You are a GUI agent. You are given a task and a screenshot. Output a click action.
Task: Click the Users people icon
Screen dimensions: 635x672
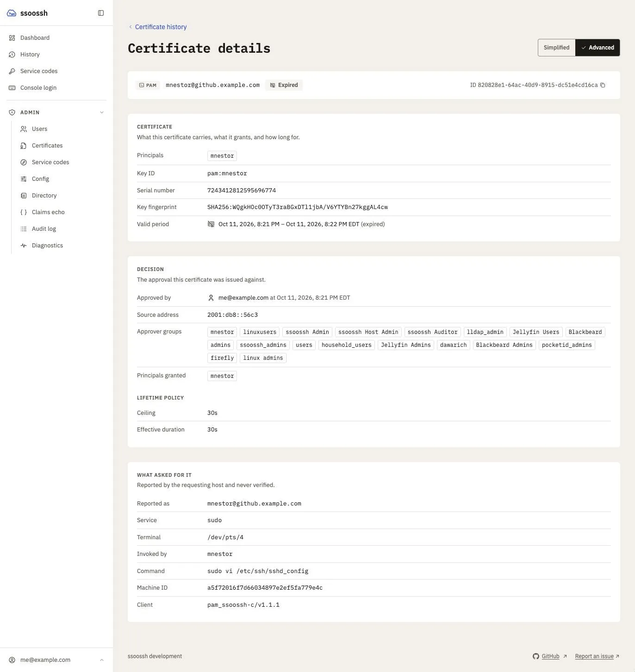click(x=24, y=129)
